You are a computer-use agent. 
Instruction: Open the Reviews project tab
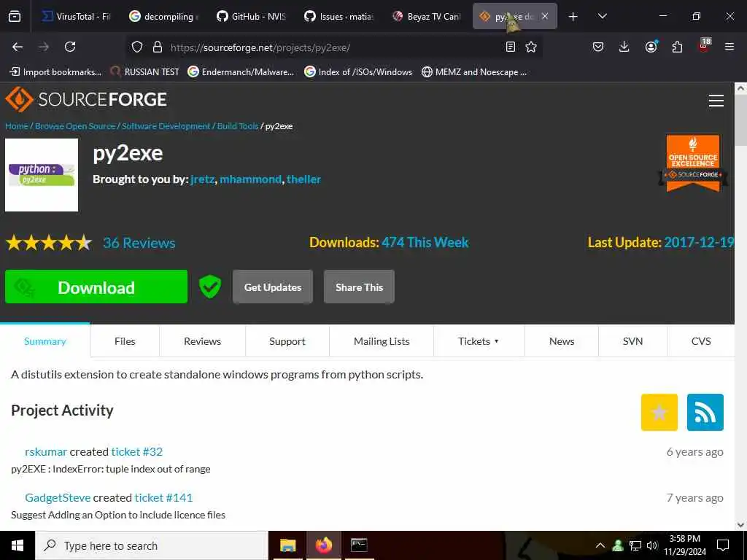[203, 341]
